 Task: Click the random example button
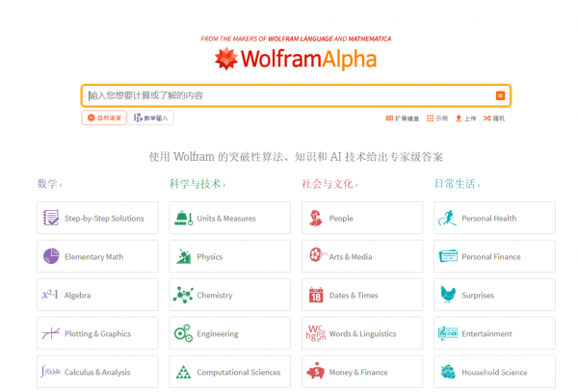click(x=494, y=118)
